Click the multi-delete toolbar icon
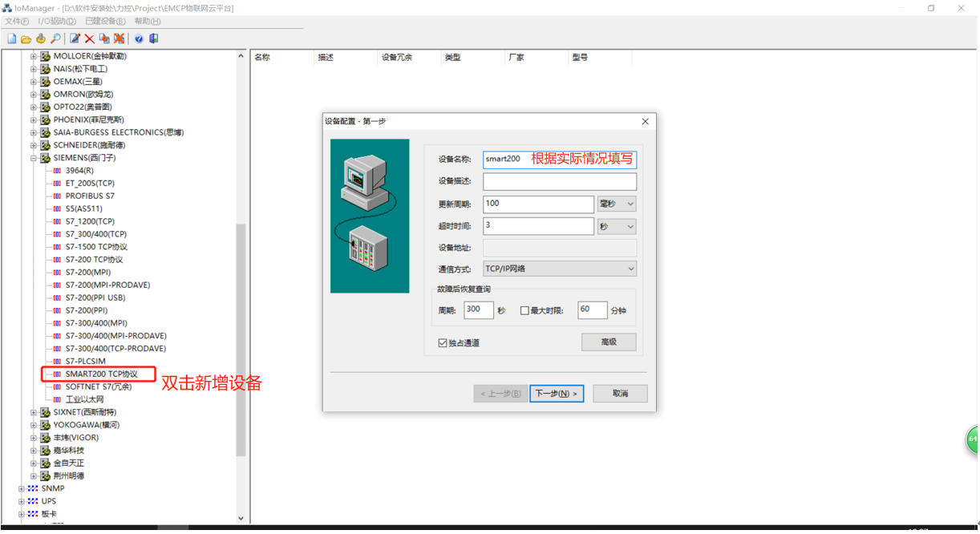980x534 pixels. [x=119, y=38]
